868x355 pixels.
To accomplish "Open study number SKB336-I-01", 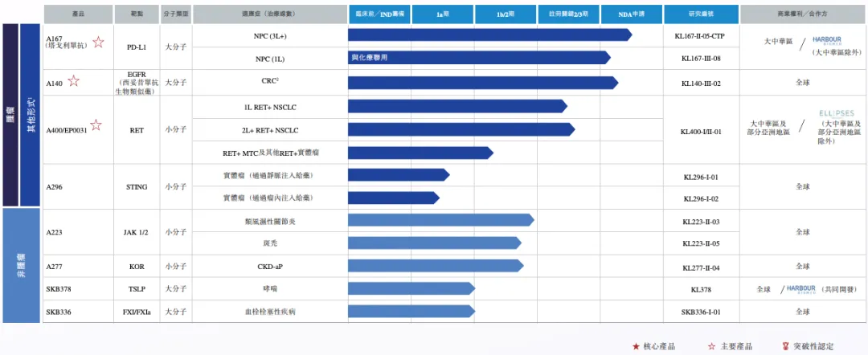I will click(700, 311).
